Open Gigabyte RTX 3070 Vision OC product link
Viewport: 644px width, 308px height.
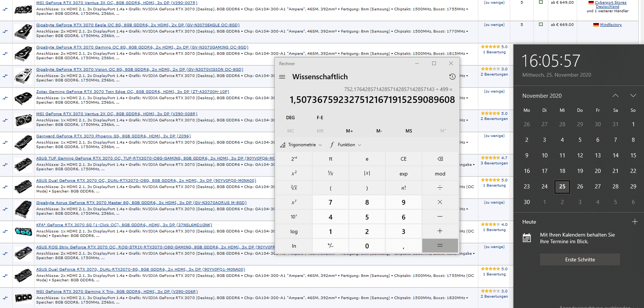[140, 69]
